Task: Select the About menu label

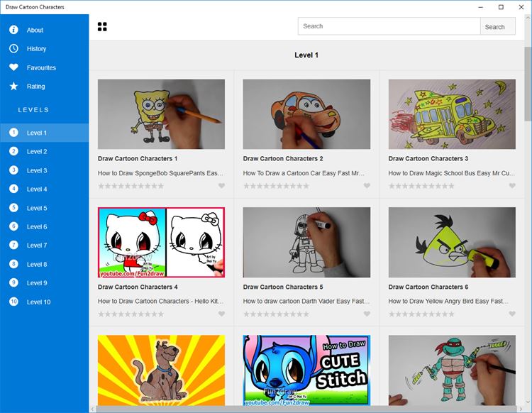Action: tap(35, 31)
